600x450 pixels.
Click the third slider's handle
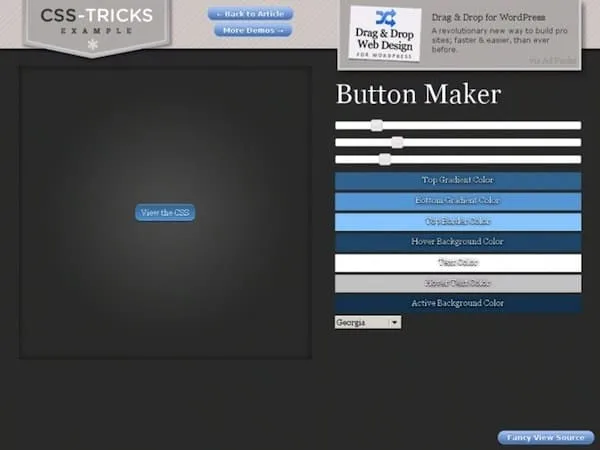click(385, 159)
